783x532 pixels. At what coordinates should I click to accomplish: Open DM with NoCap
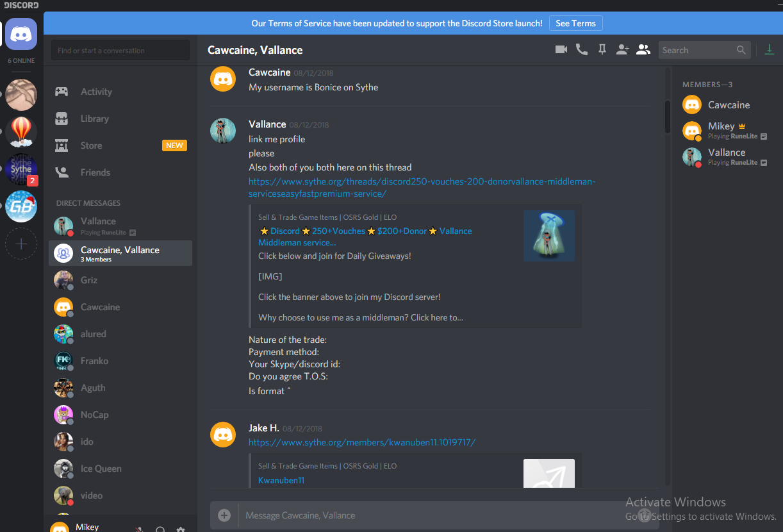[x=120, y=415]
